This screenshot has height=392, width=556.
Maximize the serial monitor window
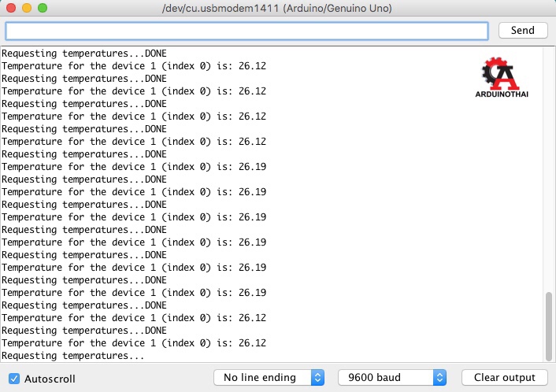(43, 8)
